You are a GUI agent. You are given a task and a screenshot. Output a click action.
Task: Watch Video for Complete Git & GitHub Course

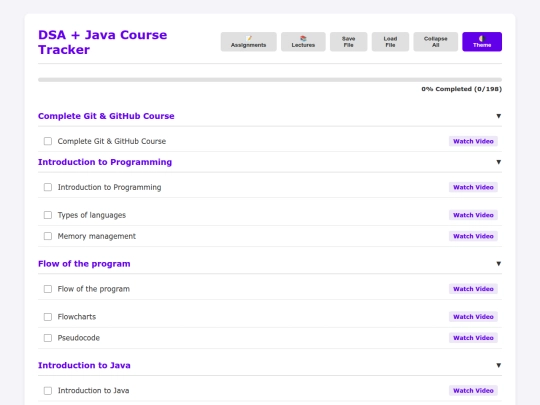473,141
